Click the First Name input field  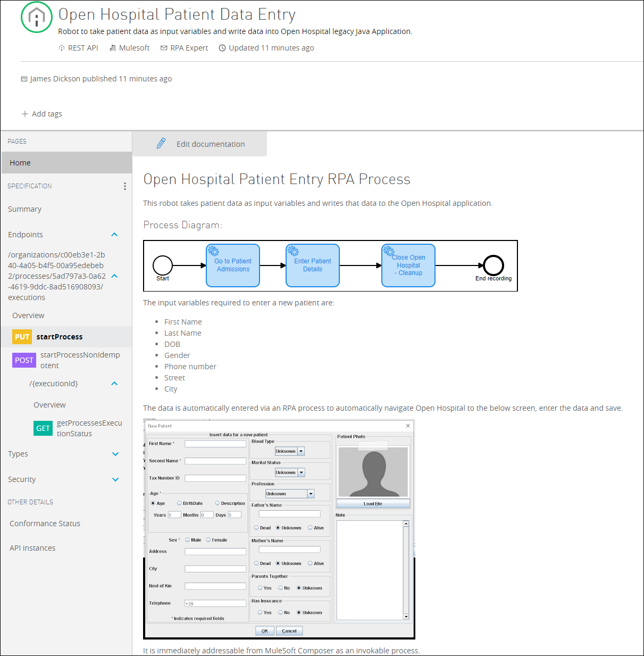point(215,444)
